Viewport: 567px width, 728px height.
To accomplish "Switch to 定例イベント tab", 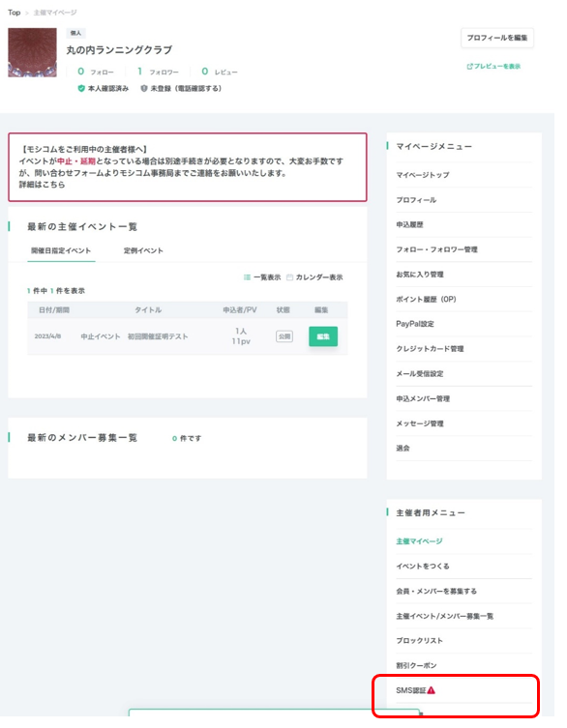I will point(143,250).
